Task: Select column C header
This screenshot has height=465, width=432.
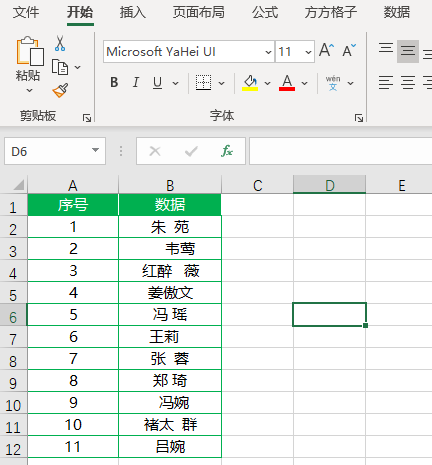Action: tap(257, 185)
